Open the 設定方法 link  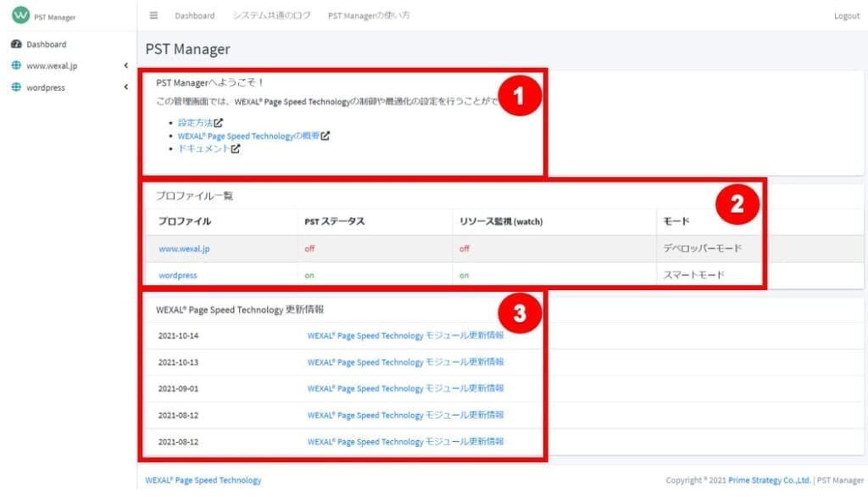point(196,122)
